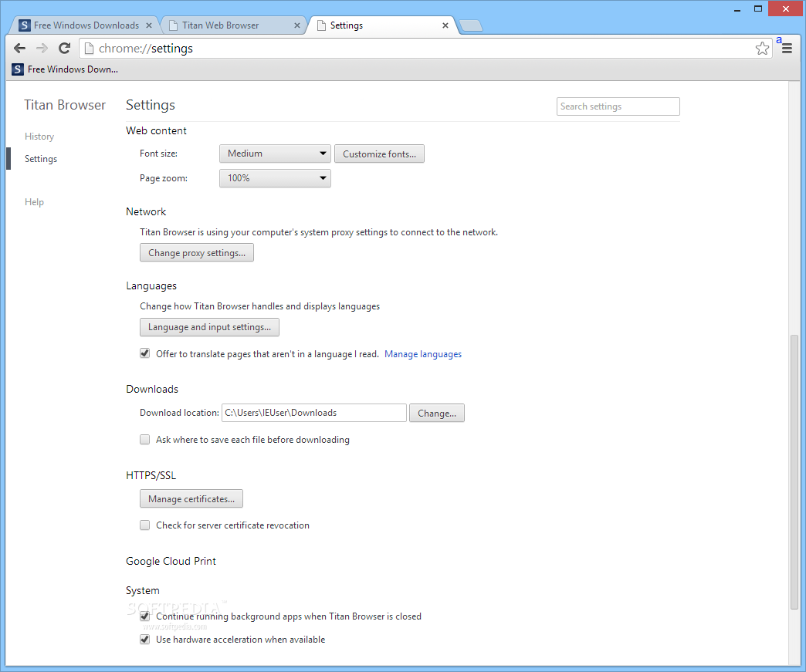Maximize the browser window
The width and height of the screenshot is (806, 672).
757,8
